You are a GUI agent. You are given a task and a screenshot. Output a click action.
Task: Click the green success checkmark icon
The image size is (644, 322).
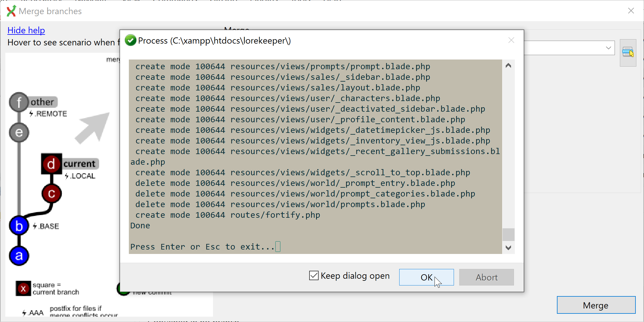click(x=131, y=40)
